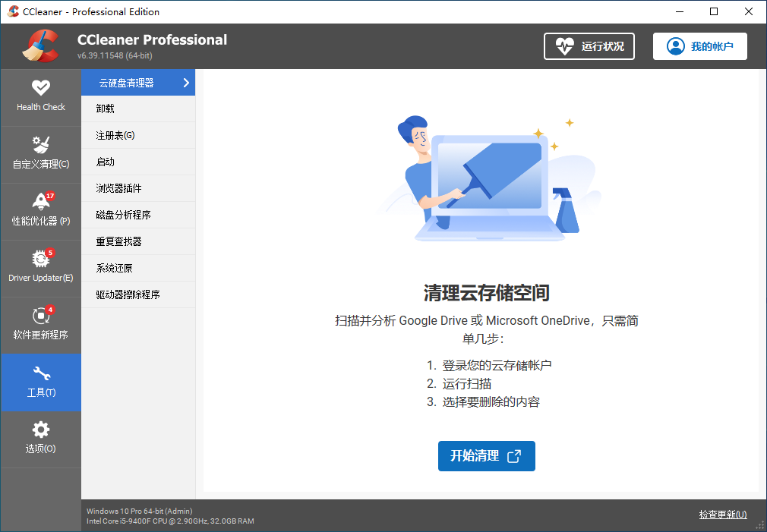Select 注册表 registry menu item
767x532 pixels.
click(115, 135)
